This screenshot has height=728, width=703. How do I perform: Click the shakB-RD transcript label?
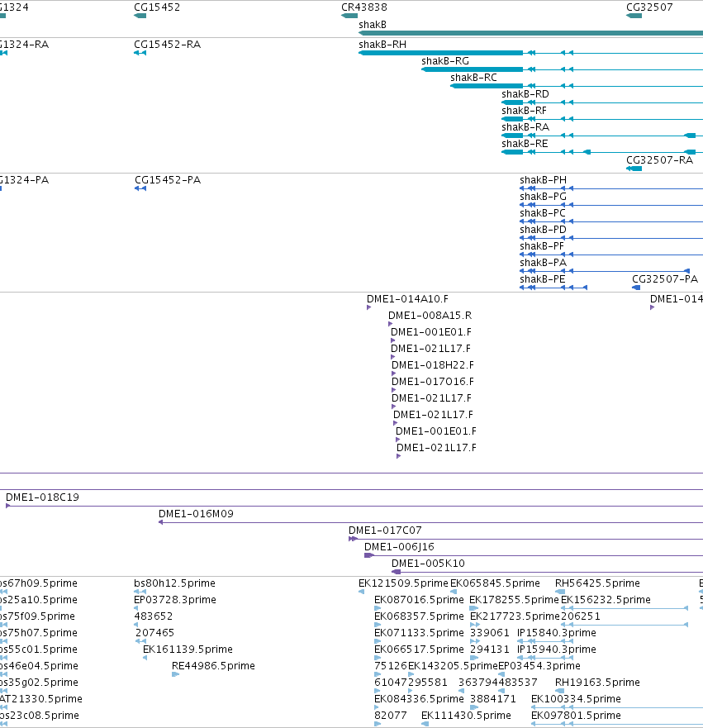coord(525,94)
